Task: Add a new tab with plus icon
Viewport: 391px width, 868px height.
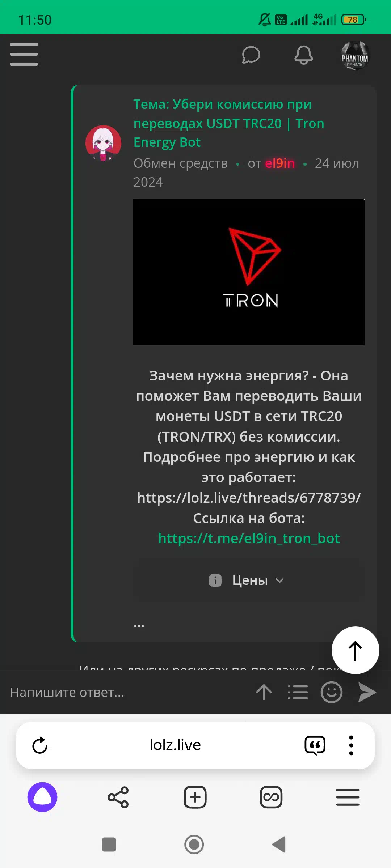Action: pyautogui.click(x=195, y=797)
